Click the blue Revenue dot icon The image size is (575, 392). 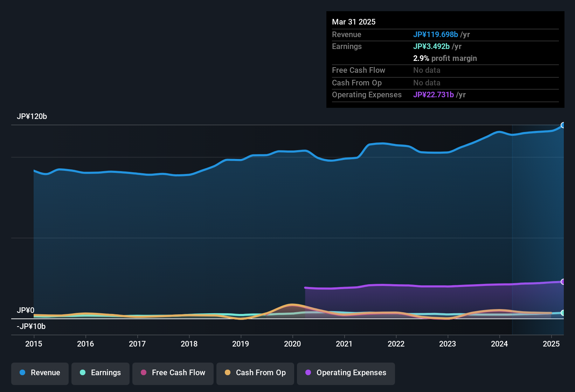[x=22, y=373]
